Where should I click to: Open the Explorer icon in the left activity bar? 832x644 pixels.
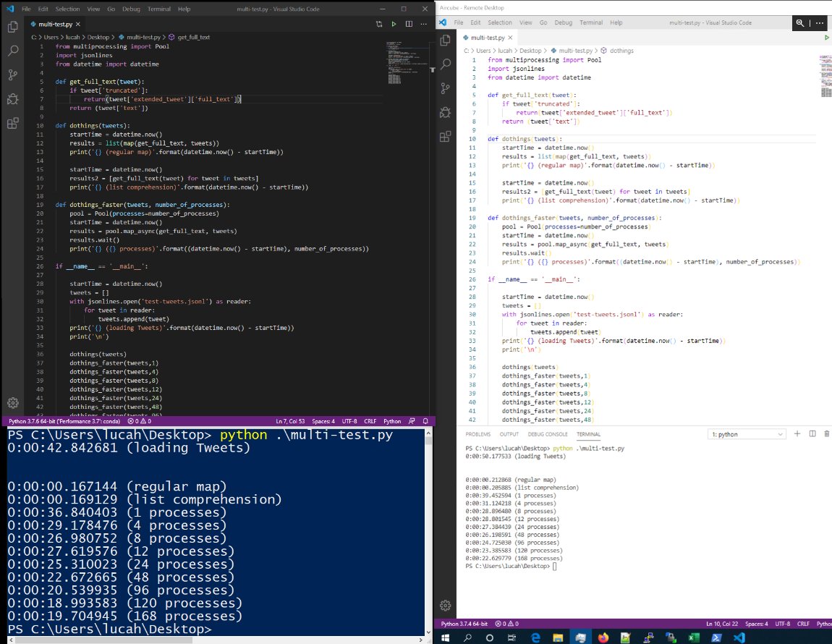(x=12, y=27)
